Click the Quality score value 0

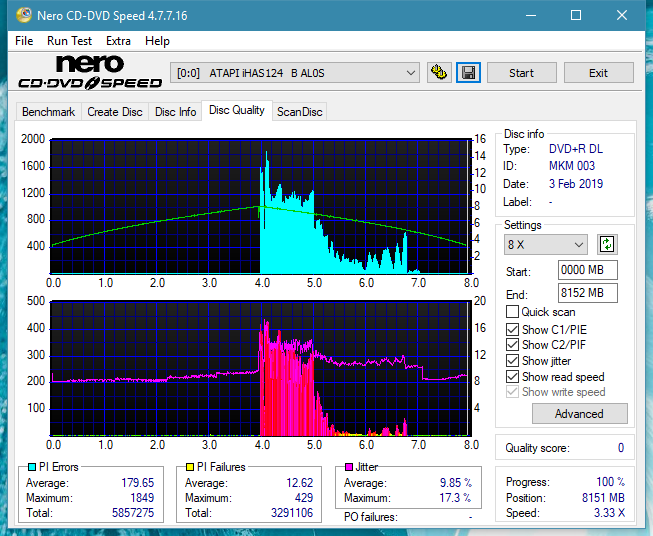pos(621,448)
